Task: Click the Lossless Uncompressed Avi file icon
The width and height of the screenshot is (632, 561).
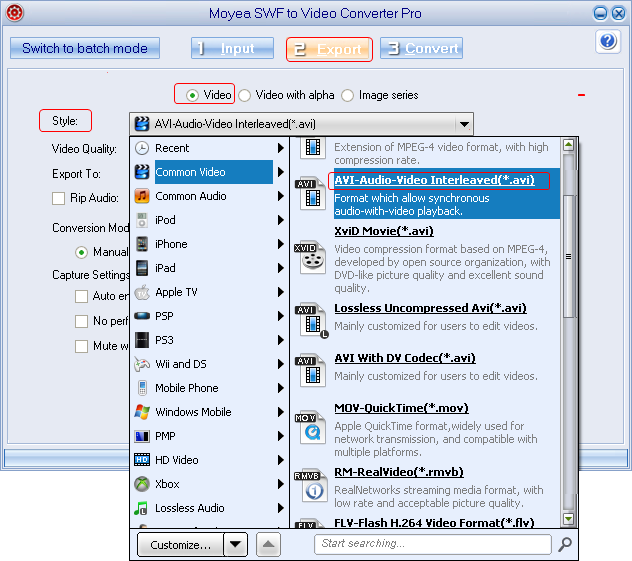Action: tap(312, 320)
